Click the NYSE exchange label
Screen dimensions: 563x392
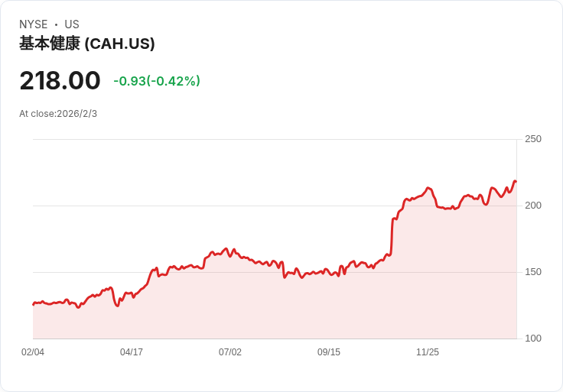pyautogui.click(x=33, y=24)
